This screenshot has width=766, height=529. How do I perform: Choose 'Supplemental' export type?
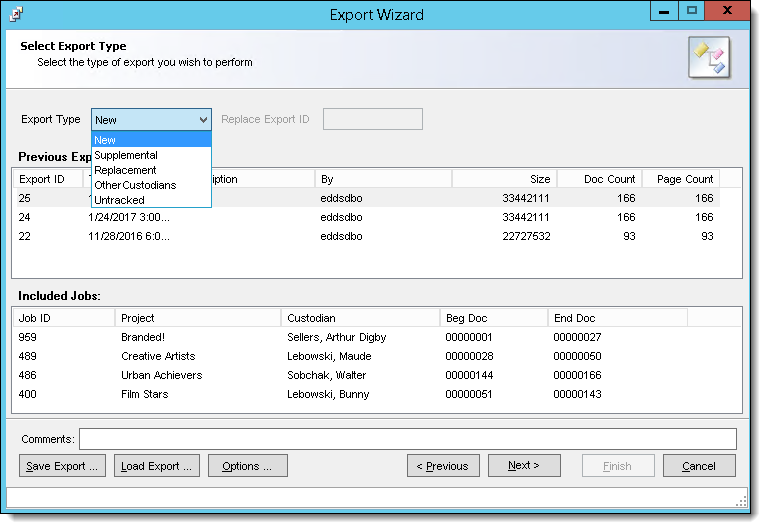151,155
